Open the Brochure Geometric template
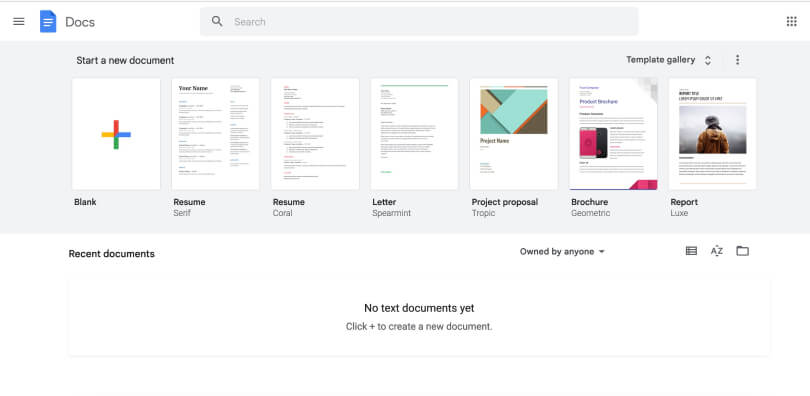Viewport: 810px width, 396px height. (613, 134)
